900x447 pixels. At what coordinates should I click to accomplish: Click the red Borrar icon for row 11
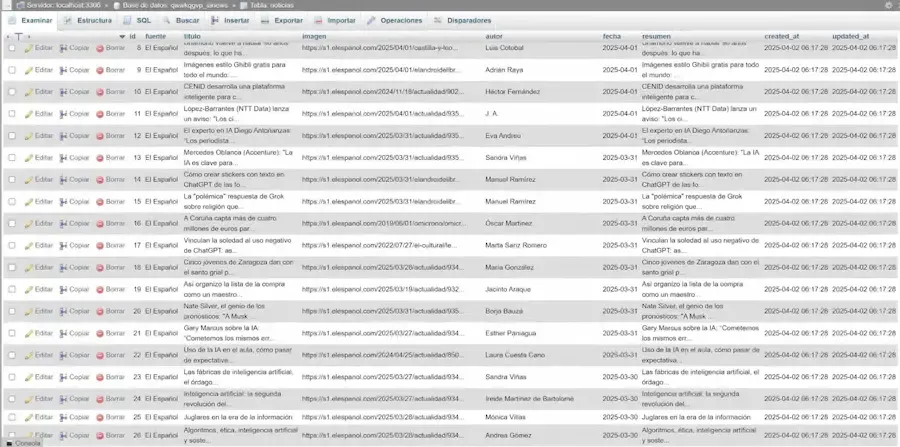pyautogui.click(x=100, y=114)
